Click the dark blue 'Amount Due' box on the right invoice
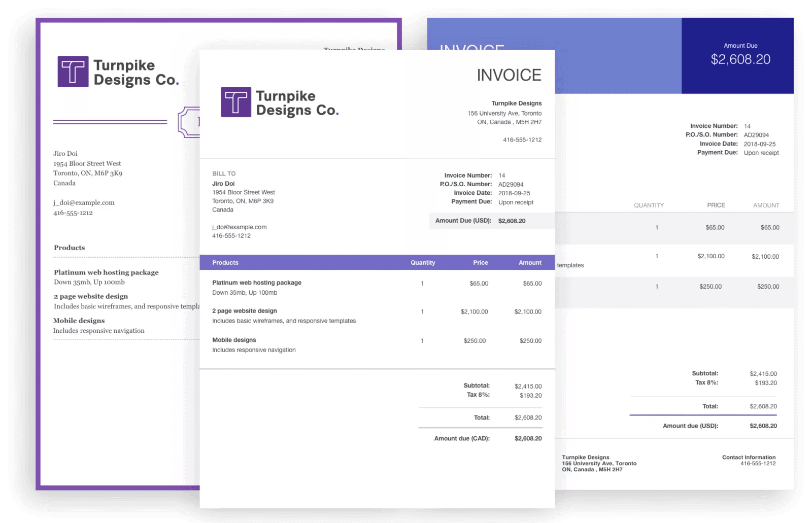Image resolution: width=812 pixels, height=523 pixels. (737, 56)
